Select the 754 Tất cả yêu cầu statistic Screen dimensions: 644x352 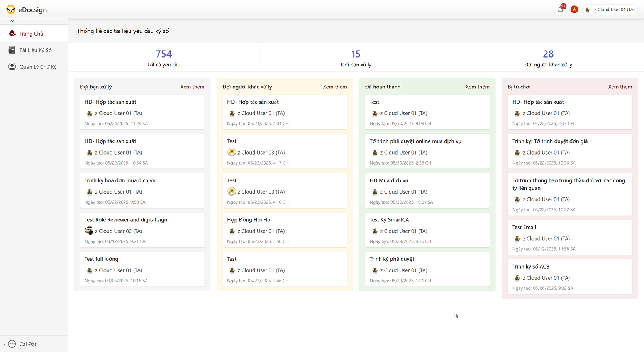(x=164, y=58)
